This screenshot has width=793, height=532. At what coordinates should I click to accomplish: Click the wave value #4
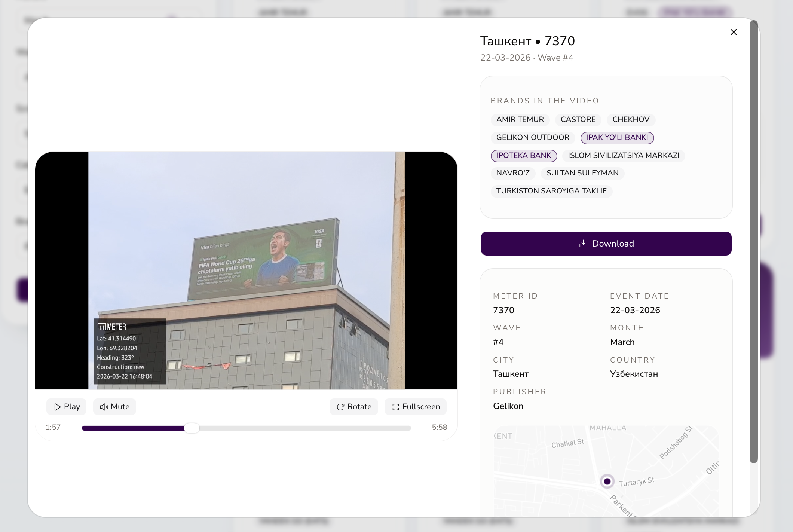(498, 342)
